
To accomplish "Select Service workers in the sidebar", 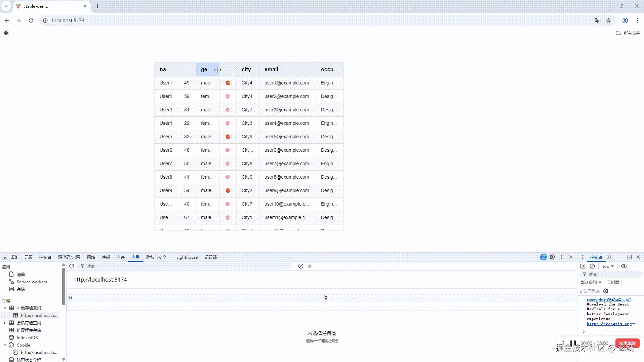I will pos(32,282).
